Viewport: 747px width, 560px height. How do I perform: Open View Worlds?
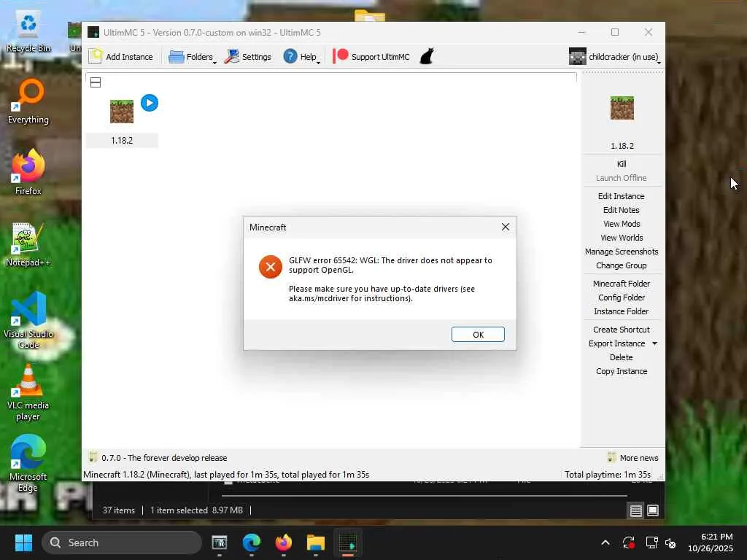tap(622, 238)
